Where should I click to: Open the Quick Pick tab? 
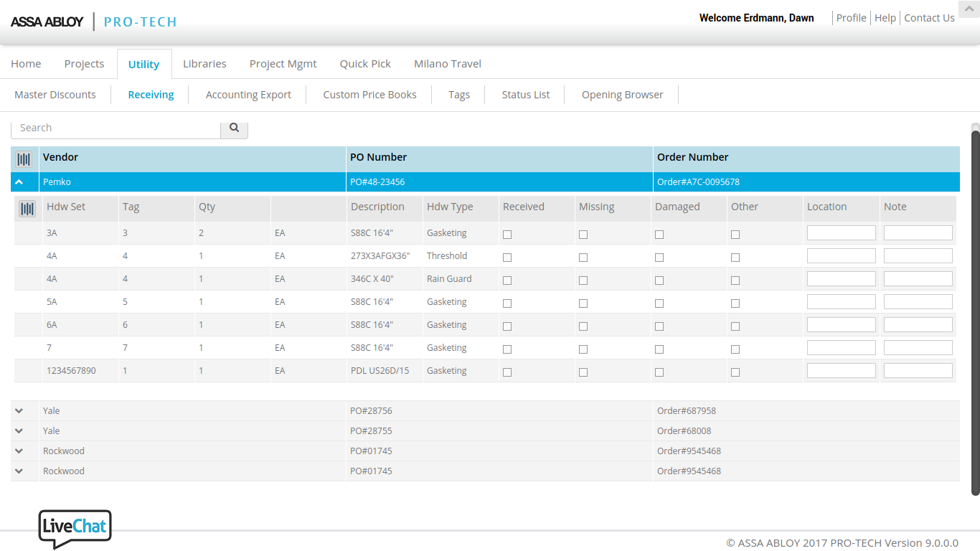tap(365, 64)
